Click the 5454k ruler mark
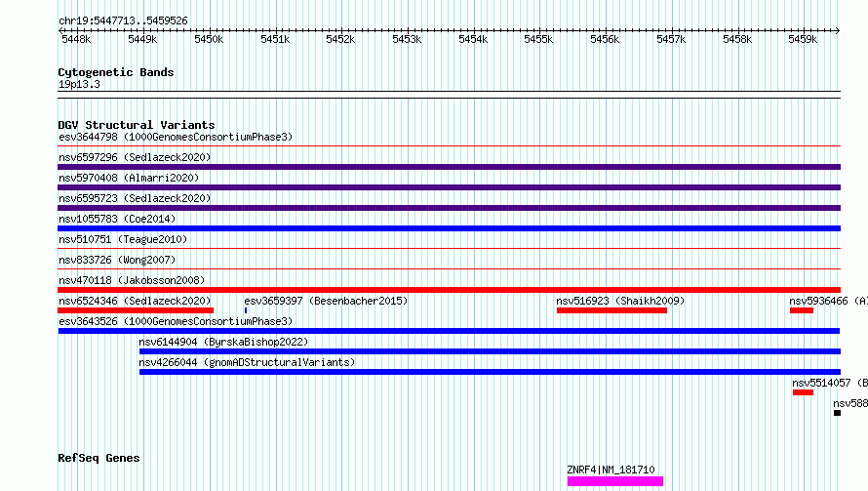 coord(473,39)
